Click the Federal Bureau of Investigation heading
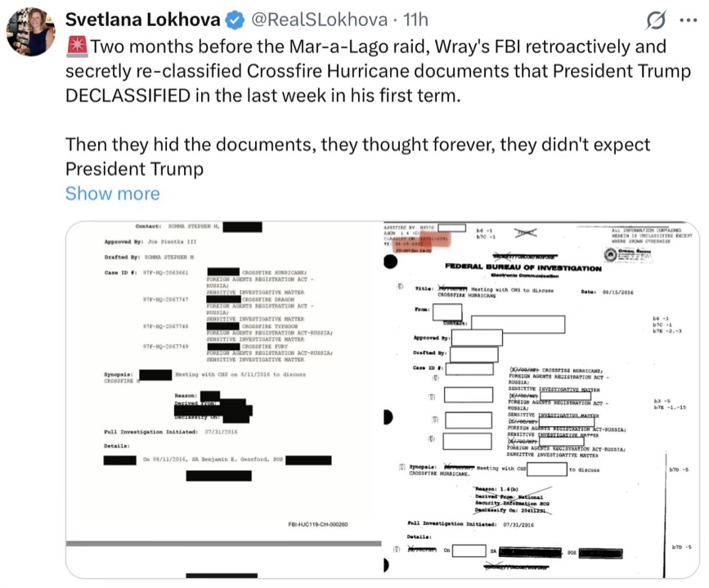This screenshot has width=709, height=588. pos(523,267)
